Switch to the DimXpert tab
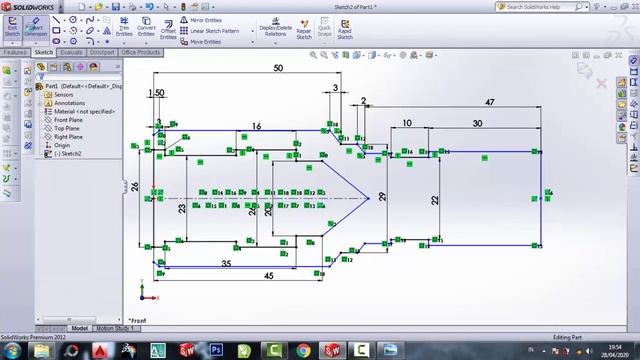The image size is (640, 360). [102, 52]
